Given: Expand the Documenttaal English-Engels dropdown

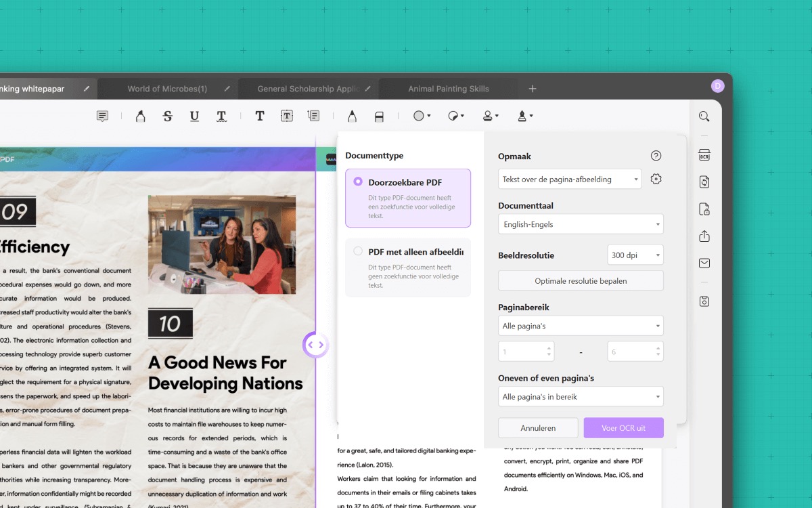Looking at the screenshot, I should coord(581,224).
